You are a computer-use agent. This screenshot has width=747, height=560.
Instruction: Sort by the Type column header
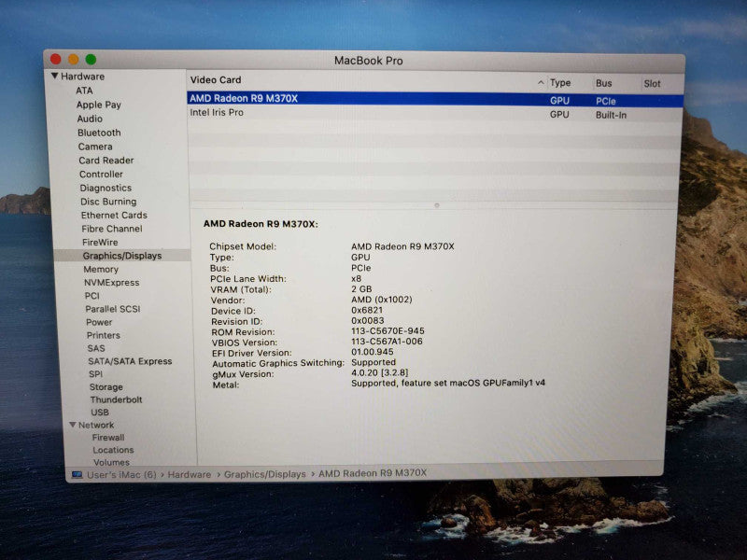click(x=560, y=83)
